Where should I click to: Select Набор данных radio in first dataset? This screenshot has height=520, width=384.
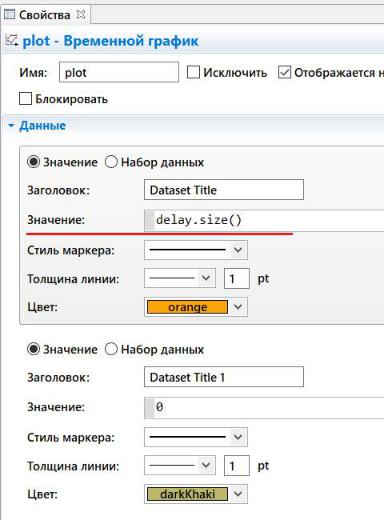click(x=111, y=162)
